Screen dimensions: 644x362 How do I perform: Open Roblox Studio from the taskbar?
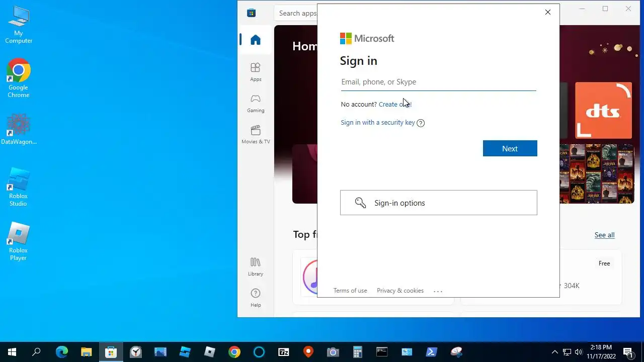coord(185,352)
